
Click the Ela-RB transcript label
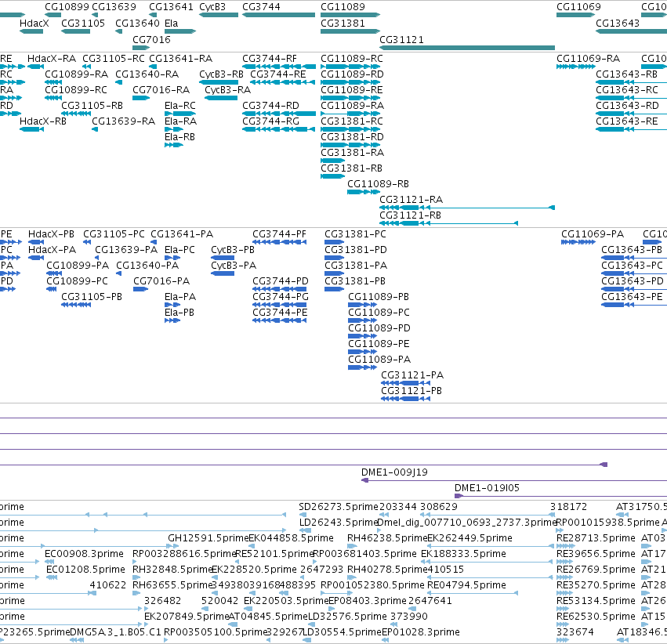click(179, 137)
